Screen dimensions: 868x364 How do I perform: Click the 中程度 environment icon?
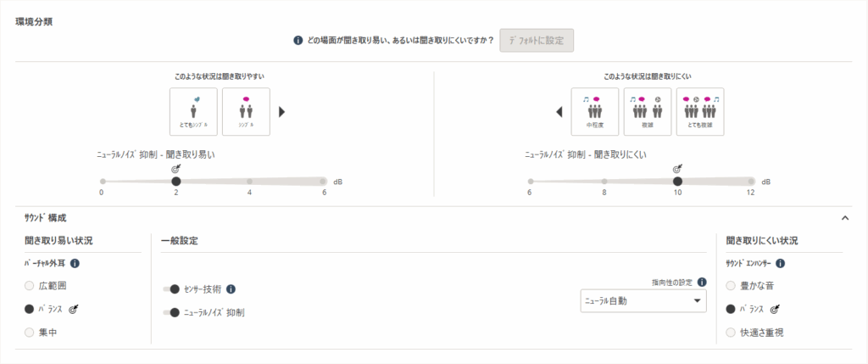click(x=595, y=111)
